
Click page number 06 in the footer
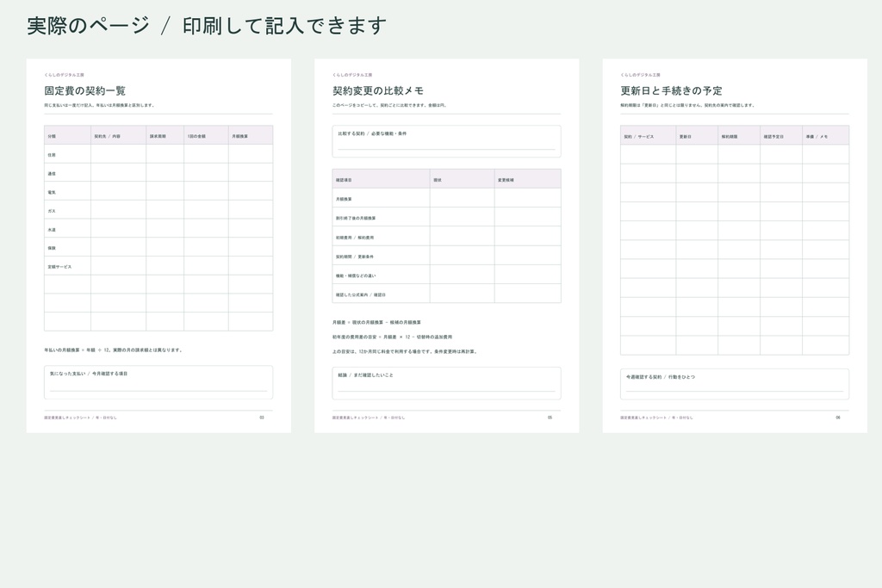click(x=837, y=418)
